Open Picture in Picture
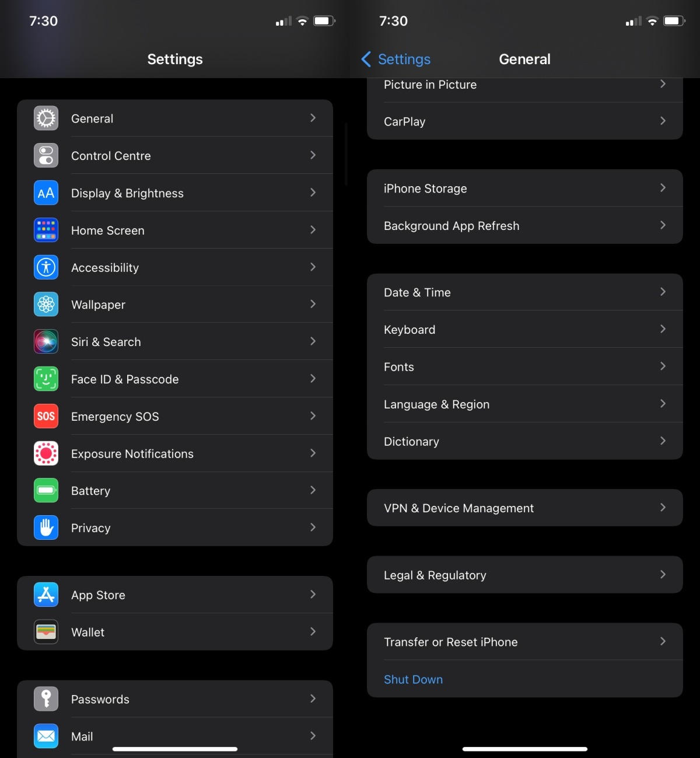The image size is (700, 758). pos(525,90)
